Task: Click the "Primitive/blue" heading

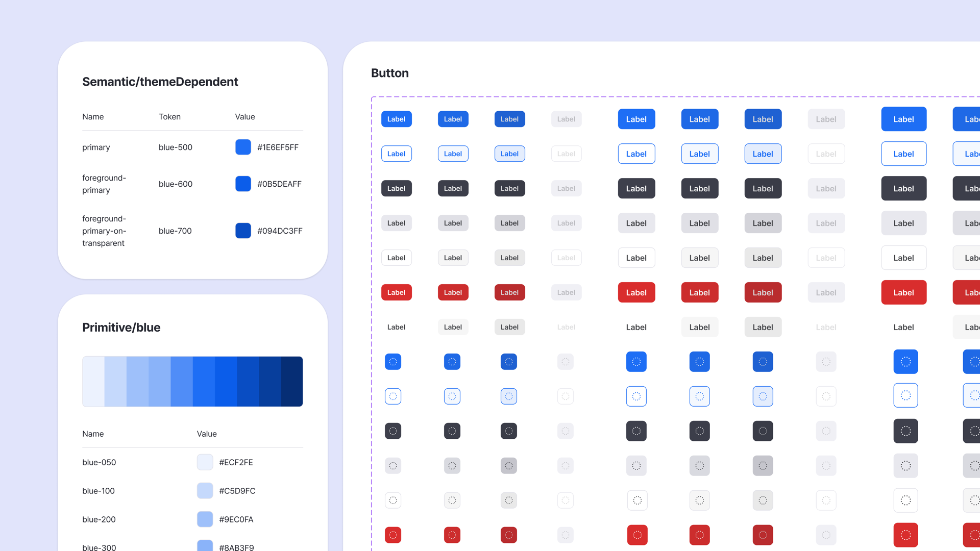Action: click(121, 328)
